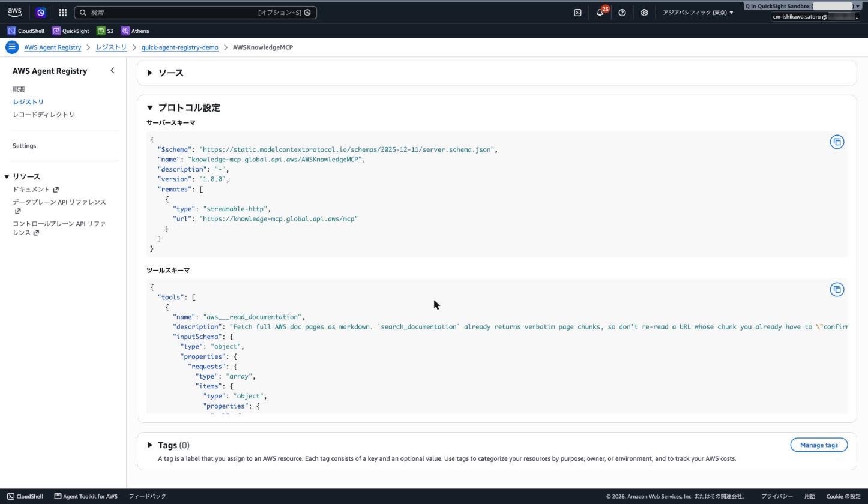Open Athena favorite shortcut

point(135,31)
